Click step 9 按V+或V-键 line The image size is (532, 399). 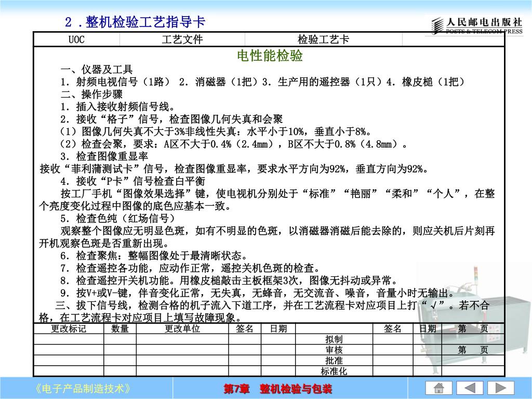258,293
